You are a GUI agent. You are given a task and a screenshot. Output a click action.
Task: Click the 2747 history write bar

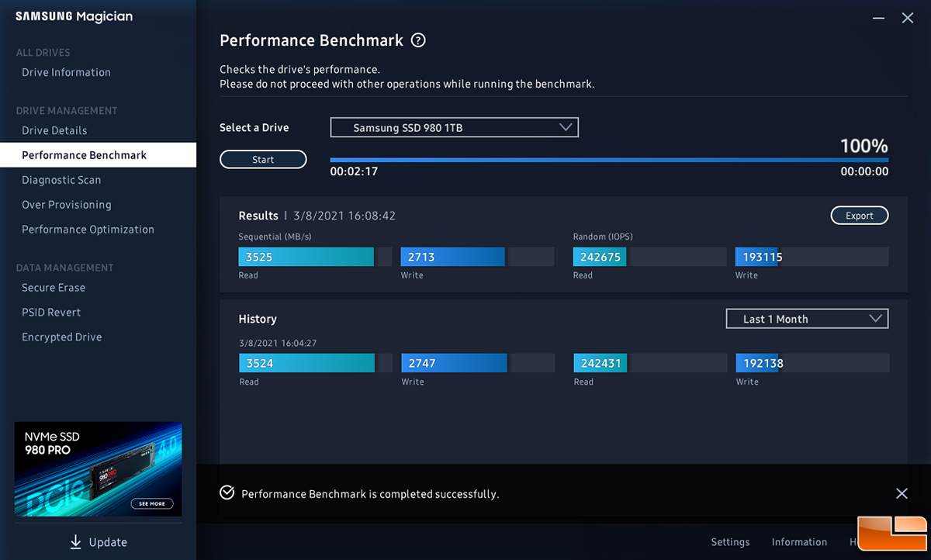pyautogui.click(x=478, y=363)
